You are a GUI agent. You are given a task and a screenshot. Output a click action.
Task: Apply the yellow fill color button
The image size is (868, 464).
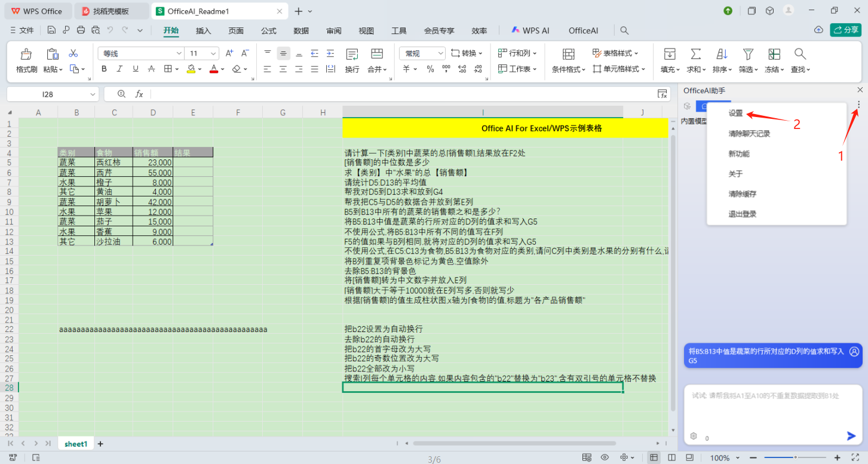(191, 69)
